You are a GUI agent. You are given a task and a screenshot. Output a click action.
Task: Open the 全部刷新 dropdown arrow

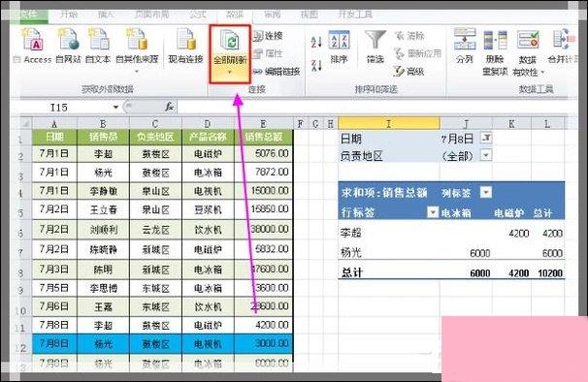tap(230, 72)
